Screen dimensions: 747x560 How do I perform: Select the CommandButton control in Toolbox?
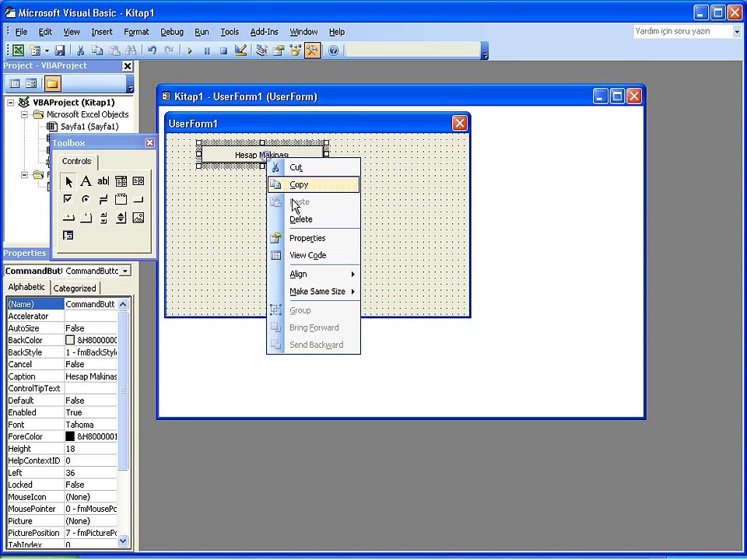pyautogui.click(x=139, y=199)
